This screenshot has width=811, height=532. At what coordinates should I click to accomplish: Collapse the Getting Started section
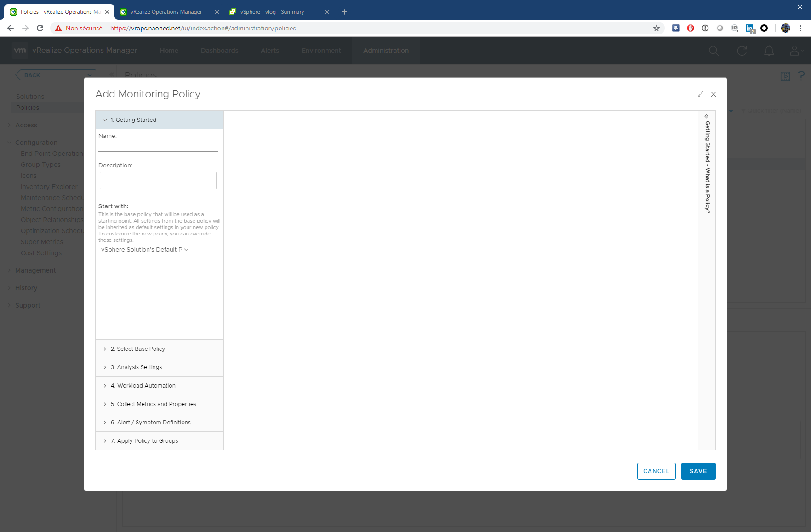pyautogui.click(x=133, y=120)
